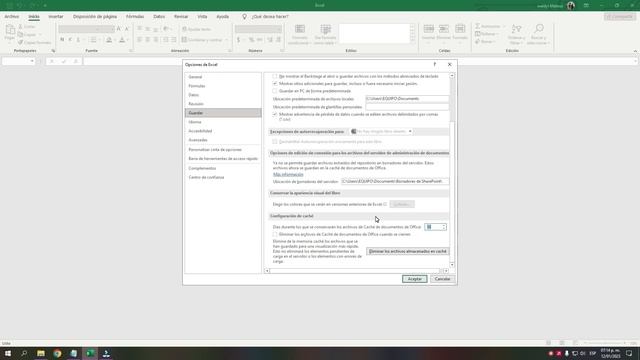Viewport: 640px width, 360px height.
Task: Toggle bold N in the Fuente group
Action: 62,40
